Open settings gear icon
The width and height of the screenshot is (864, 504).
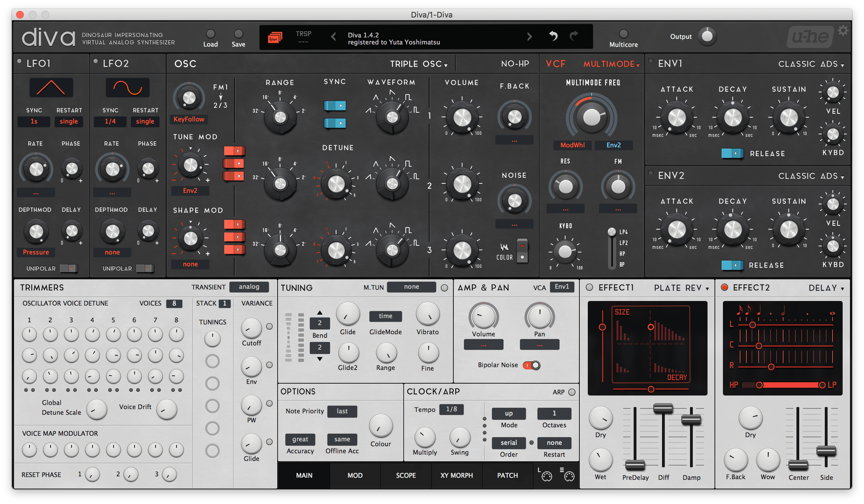pyautogui.click(x=843, y=31)
